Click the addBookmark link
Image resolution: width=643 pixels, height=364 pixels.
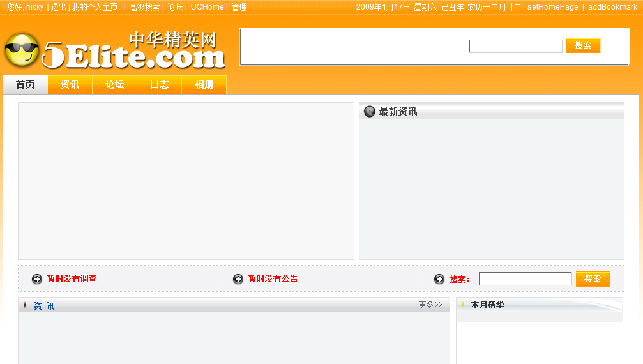pos(612,7)
